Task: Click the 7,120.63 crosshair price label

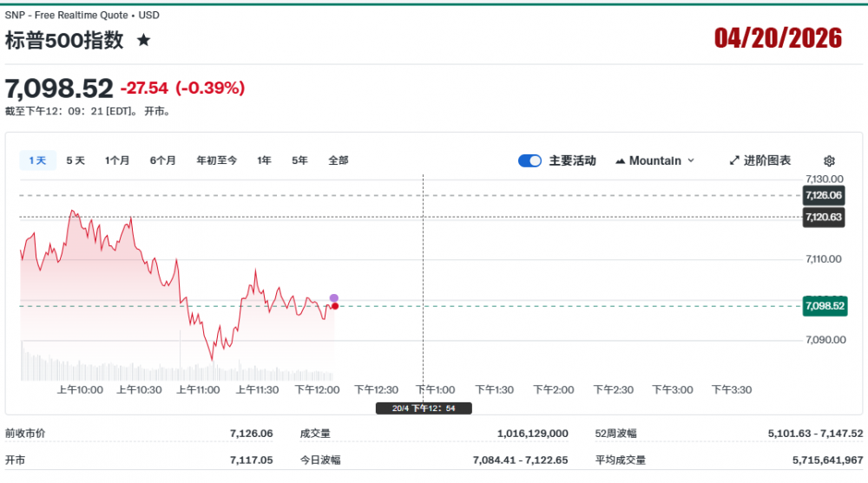Action: 824,217
